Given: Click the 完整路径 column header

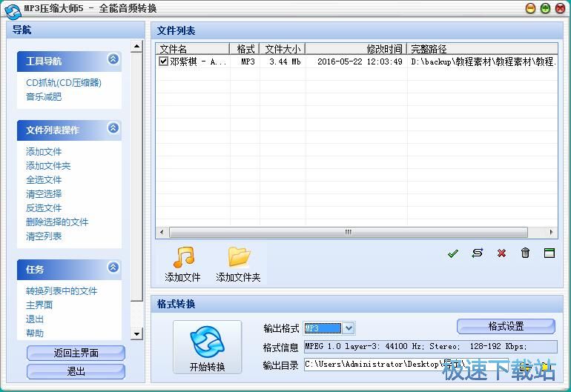Looking at the screenshot, I should tap(483, 49).
